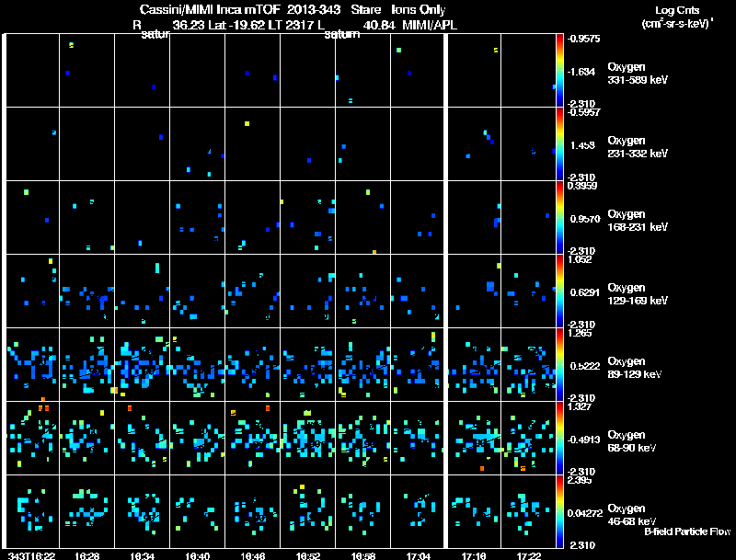Click the '16:46' time axis label
The image size is (736, 560).
click(253, 555)
